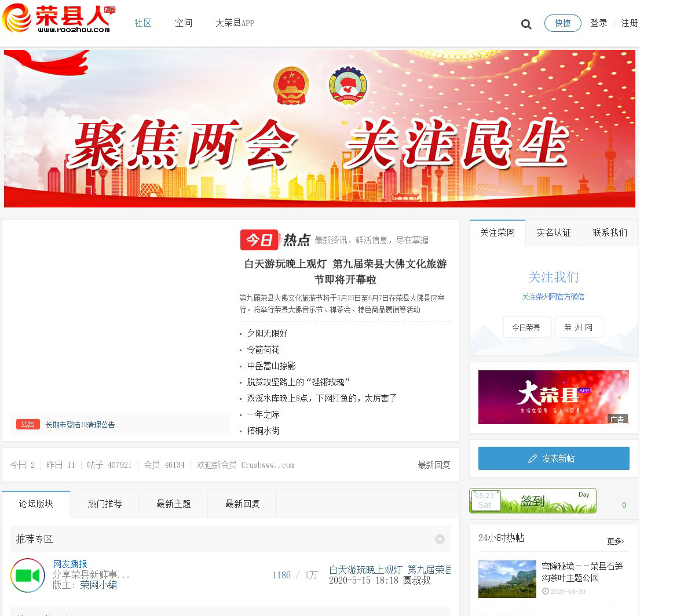Click the 登录 login link
The width and height of the screenshot is (695, 616).
tap(598, 23)
